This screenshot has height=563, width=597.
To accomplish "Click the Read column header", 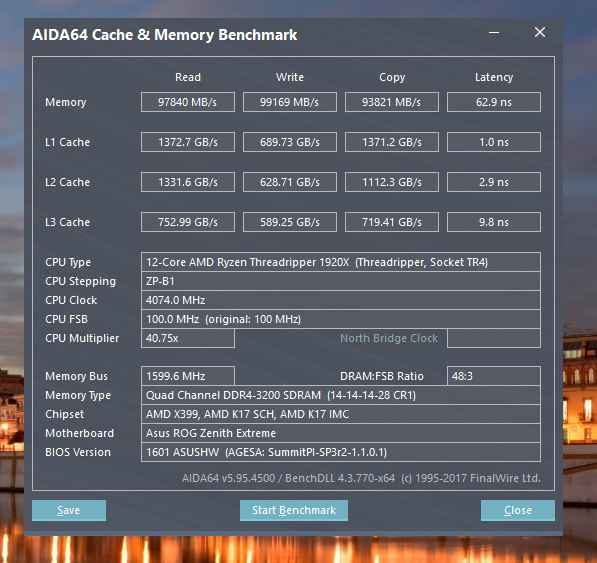I will tap(188, 77).
